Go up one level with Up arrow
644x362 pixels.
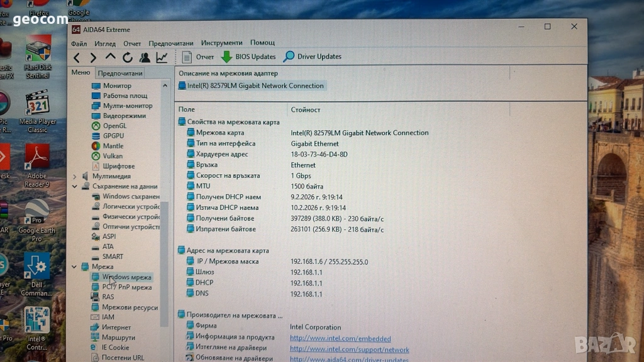110,57
